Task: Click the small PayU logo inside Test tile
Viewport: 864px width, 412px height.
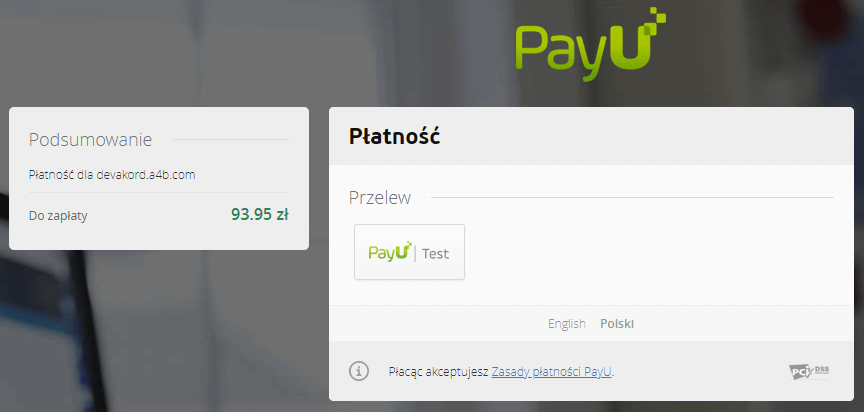Action: pyautogui.click(x=390, y=252)
